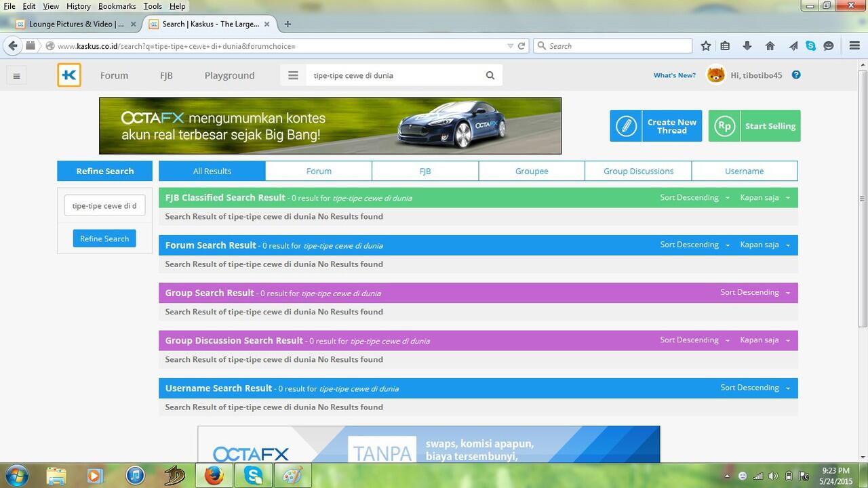
Task: Switch to the Groupee results tab
Action: (532, 171)
